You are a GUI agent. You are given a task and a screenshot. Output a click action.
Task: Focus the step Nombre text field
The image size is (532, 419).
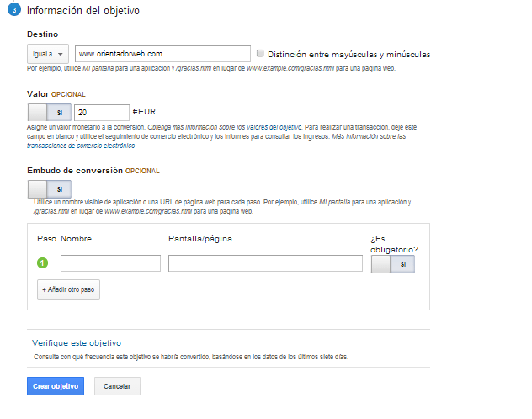(x=110, y=264)
